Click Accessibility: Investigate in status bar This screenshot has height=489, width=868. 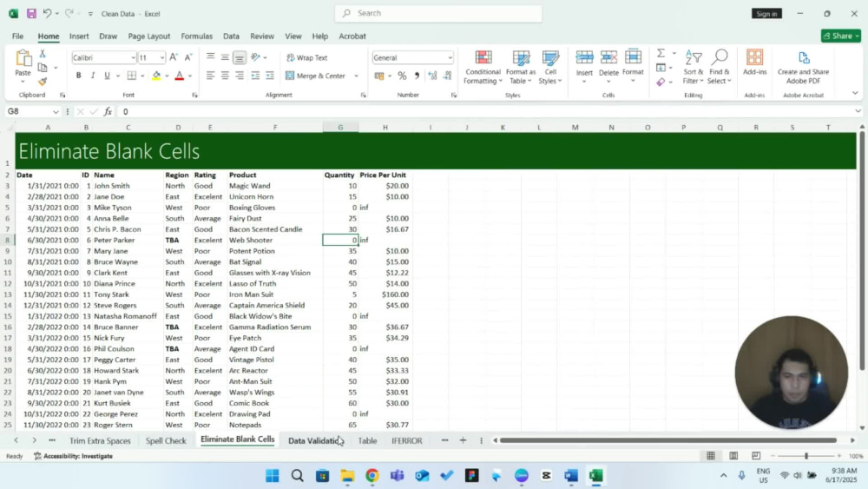(x=73, y=456)
